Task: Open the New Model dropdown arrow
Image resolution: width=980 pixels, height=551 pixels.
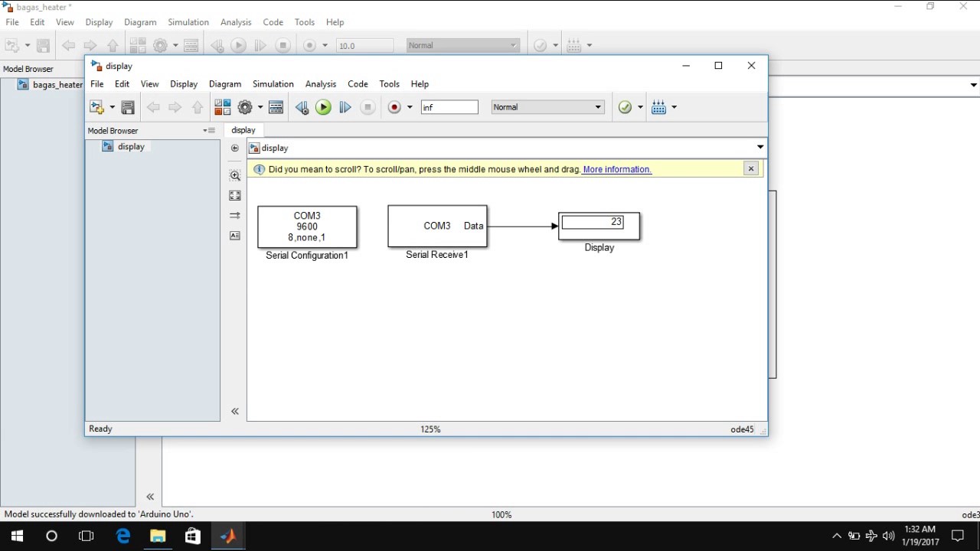Action: tap(112, 107)
